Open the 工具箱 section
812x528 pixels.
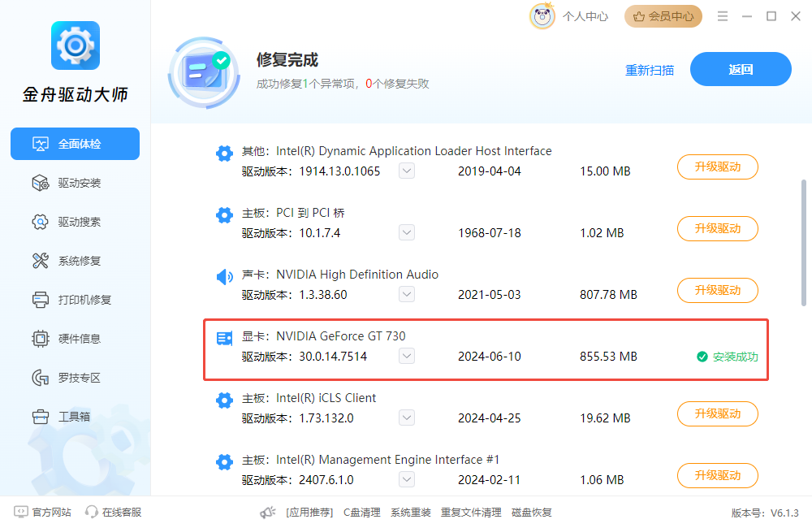(x=75, y=417)
